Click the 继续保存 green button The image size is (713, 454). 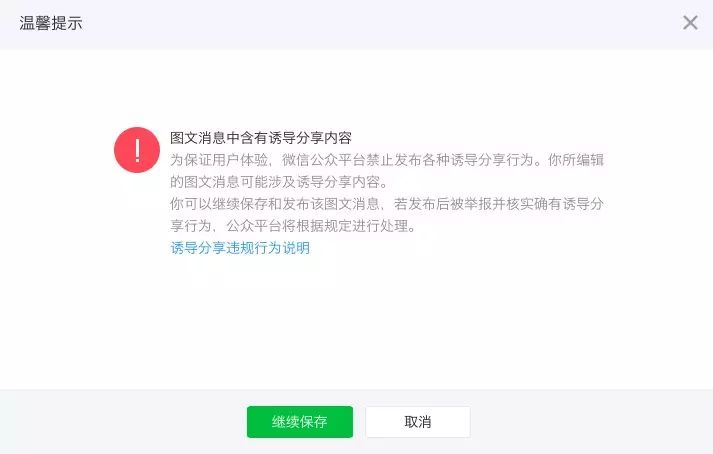300,422
